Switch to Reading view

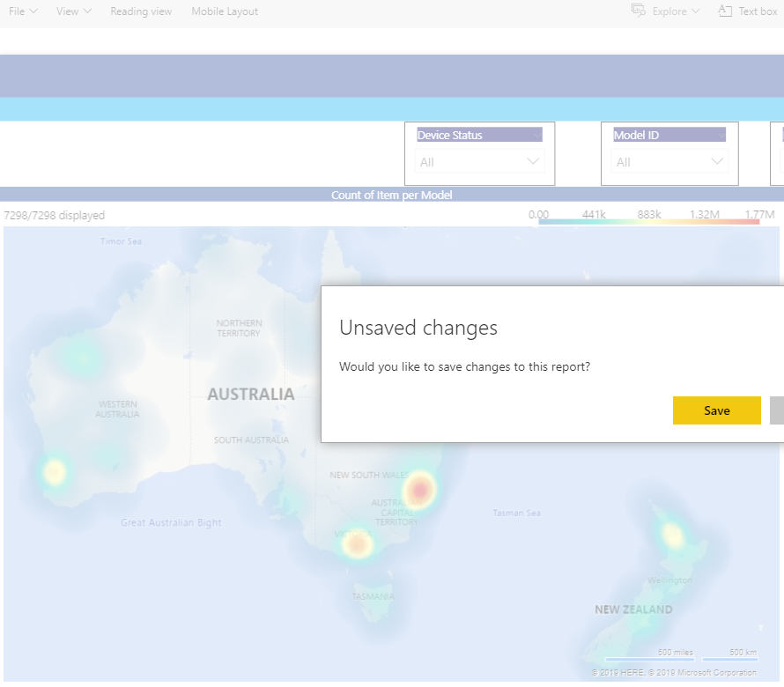pos(141,11)
